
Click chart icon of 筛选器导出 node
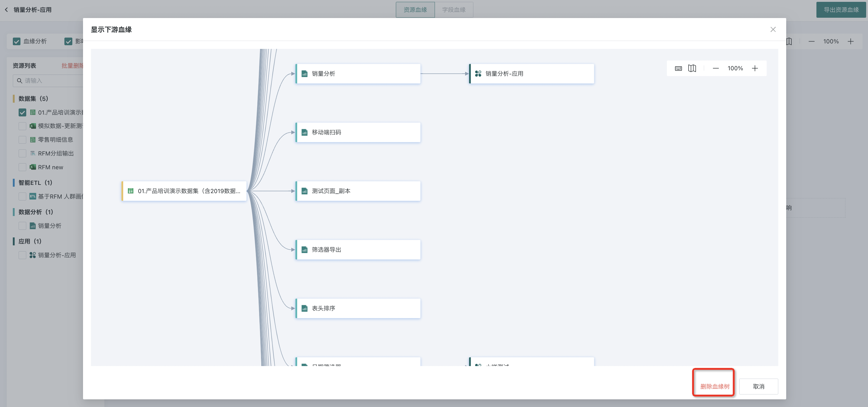(x=304, y=250)
